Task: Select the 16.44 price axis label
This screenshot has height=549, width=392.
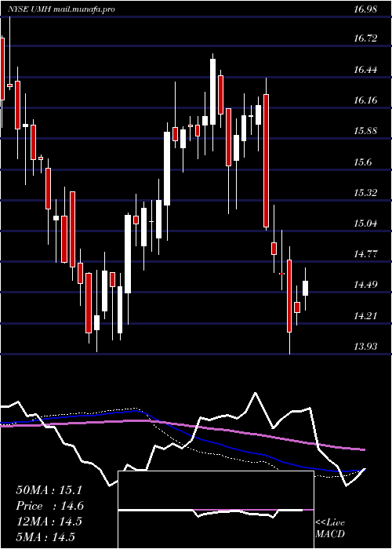Action: pyautogui.click(x=365, y=70)
